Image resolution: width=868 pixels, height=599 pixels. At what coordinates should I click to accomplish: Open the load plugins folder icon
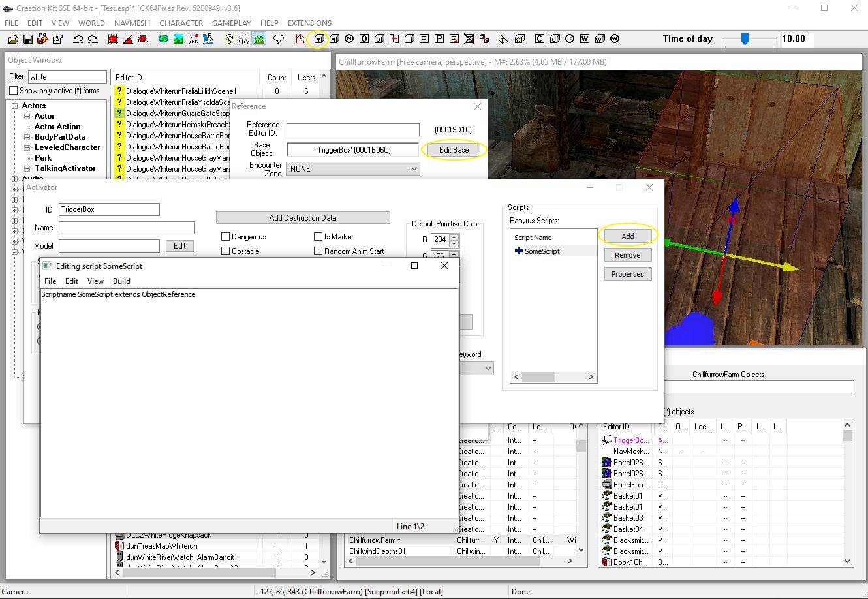[x=13, y=39]
